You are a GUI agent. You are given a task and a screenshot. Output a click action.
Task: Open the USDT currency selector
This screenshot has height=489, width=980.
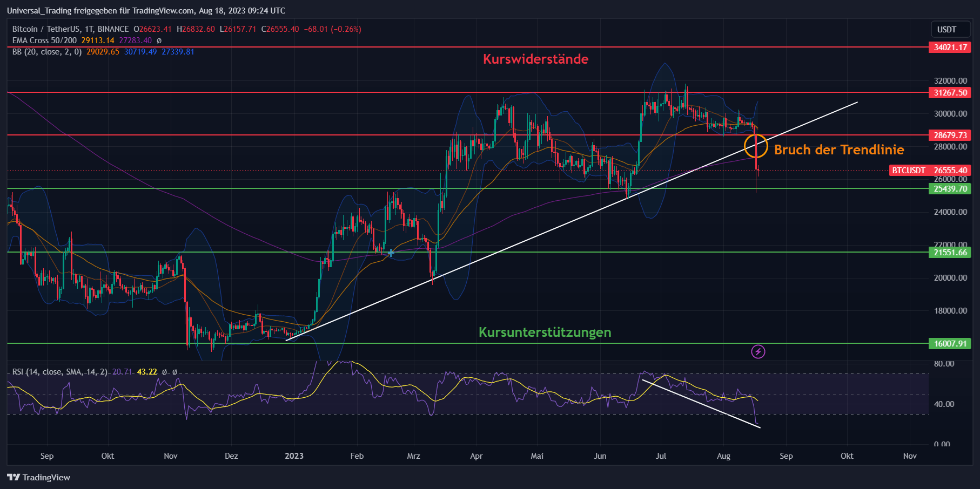click(x=951, y=29)
